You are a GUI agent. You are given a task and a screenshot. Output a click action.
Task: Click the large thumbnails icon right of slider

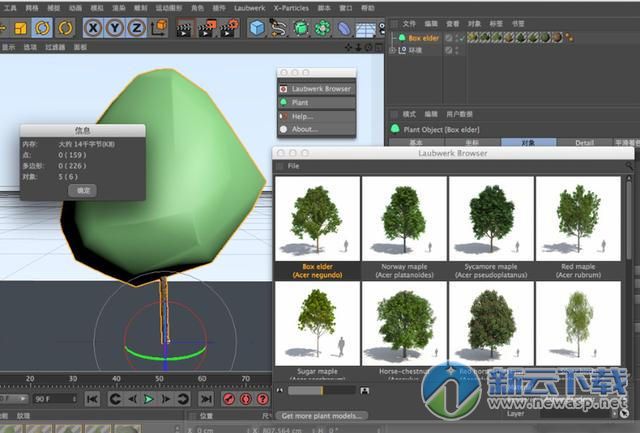[x=365, y=391]
